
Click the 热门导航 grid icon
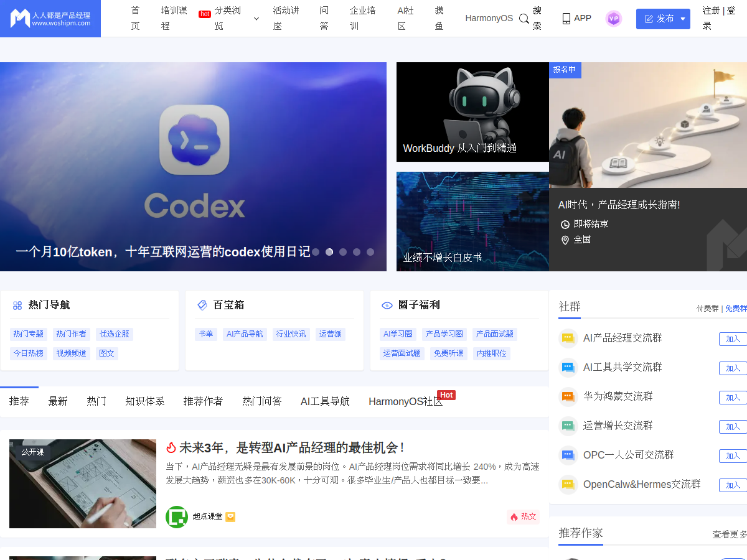pos(17,306)
